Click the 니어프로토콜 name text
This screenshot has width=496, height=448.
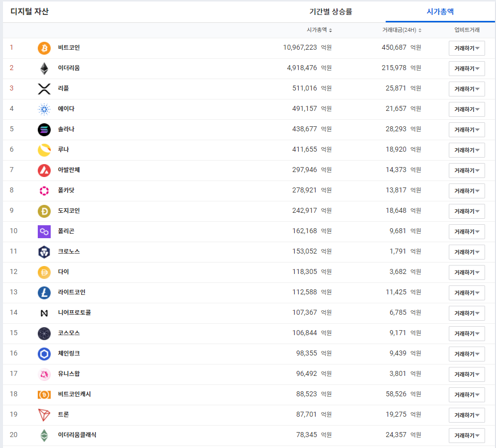(x=75, y=313)
